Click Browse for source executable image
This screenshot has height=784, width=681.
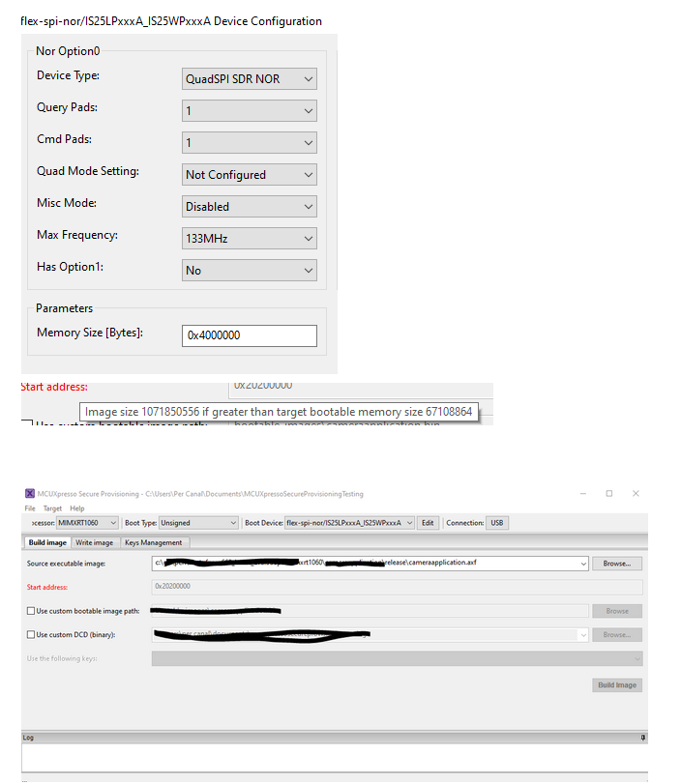tap(617, 564)
